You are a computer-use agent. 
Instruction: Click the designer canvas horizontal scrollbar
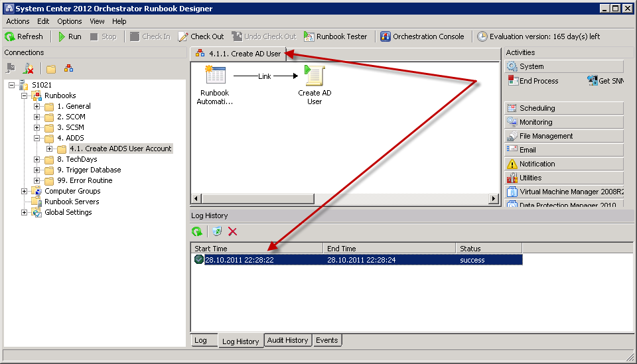click(344, 198)
